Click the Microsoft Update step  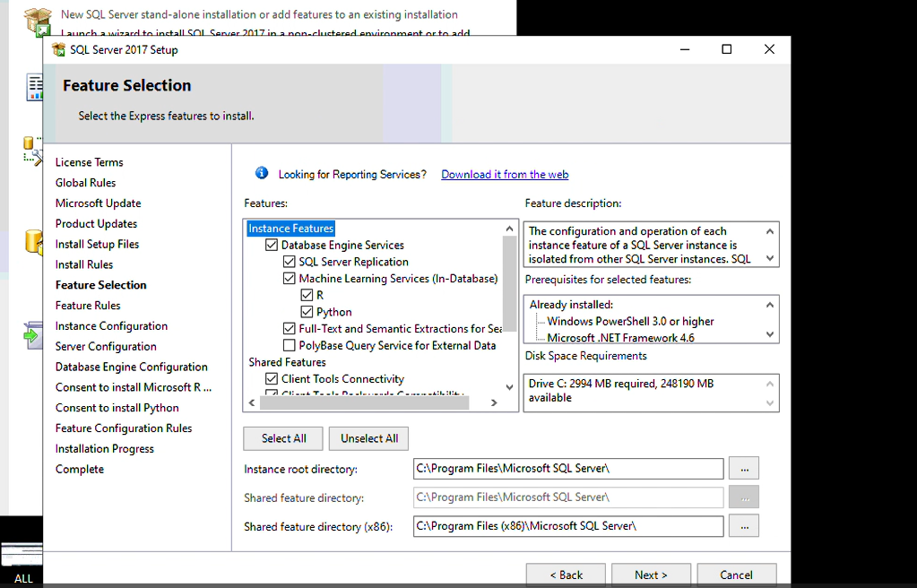pyautogui.click(x=99, y=203)
